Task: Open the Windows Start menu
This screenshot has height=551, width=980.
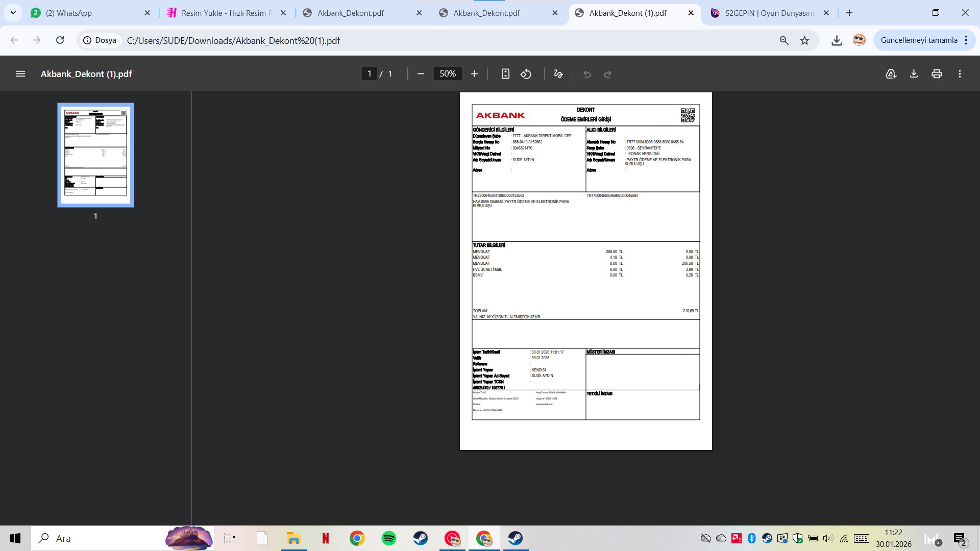Action: [15, 538]
